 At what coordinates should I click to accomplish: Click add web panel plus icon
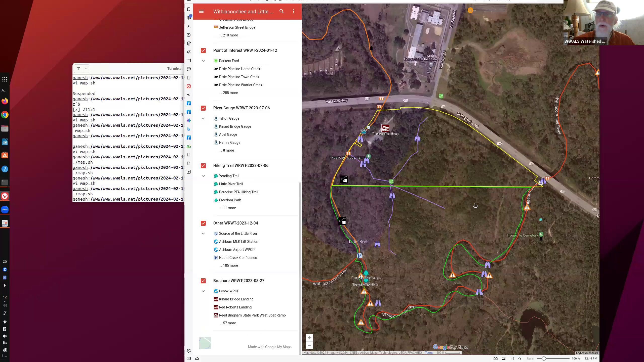click(x=189, y=172)
